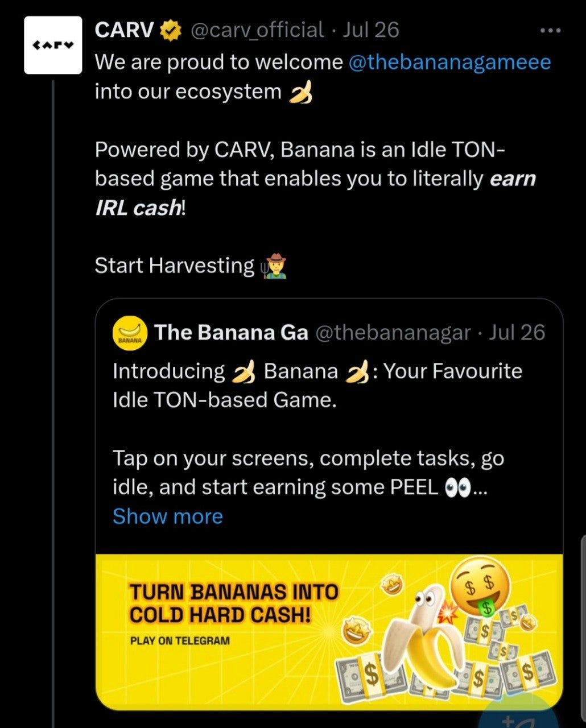Expand the truncated tweet with Show more
The width and height of the screenshot is (586, 728).
[167, 516]
